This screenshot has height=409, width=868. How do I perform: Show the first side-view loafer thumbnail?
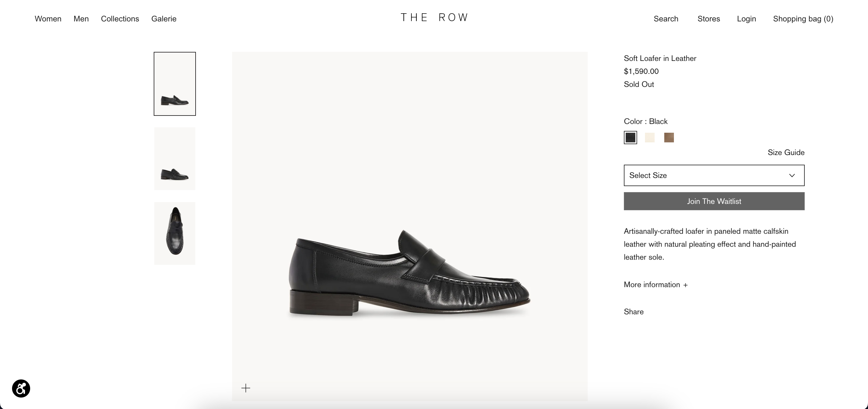(175, 84)
